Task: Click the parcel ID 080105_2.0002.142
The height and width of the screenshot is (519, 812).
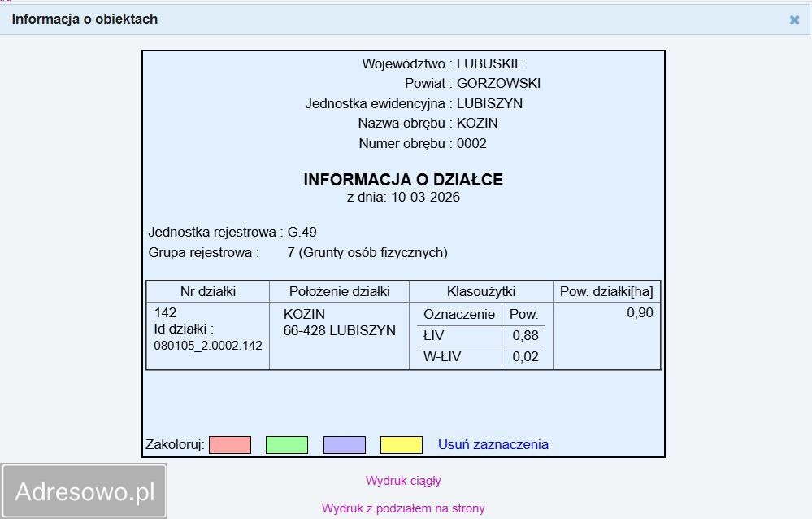Action: pos(206,344)
